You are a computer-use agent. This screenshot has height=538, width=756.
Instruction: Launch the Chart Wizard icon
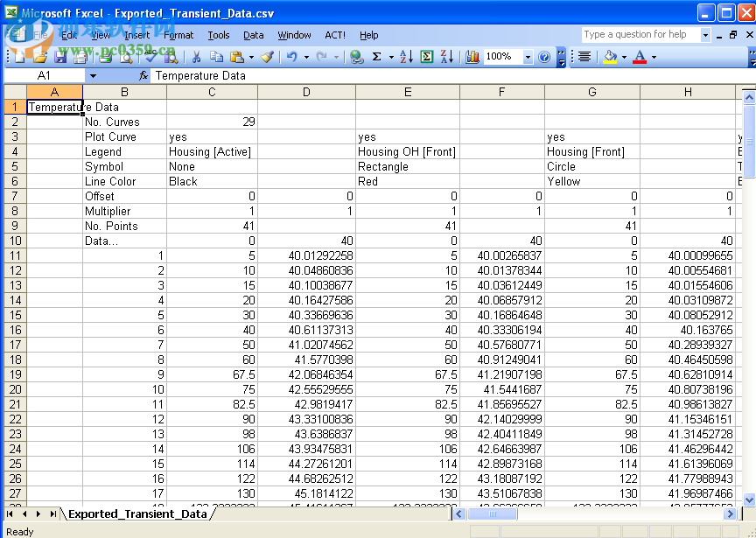pos(472,57)
